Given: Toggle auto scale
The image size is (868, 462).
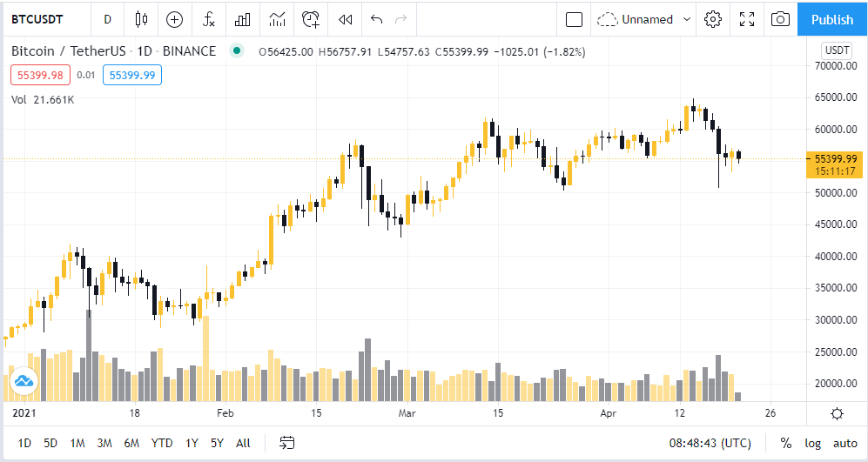Looking at the screenshot, I should (x=845, y=443).
